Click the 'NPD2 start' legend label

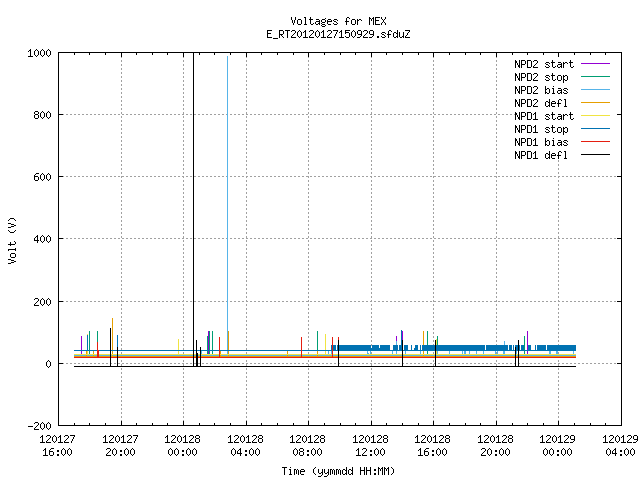pyautogui.click(x=544, y=64)
